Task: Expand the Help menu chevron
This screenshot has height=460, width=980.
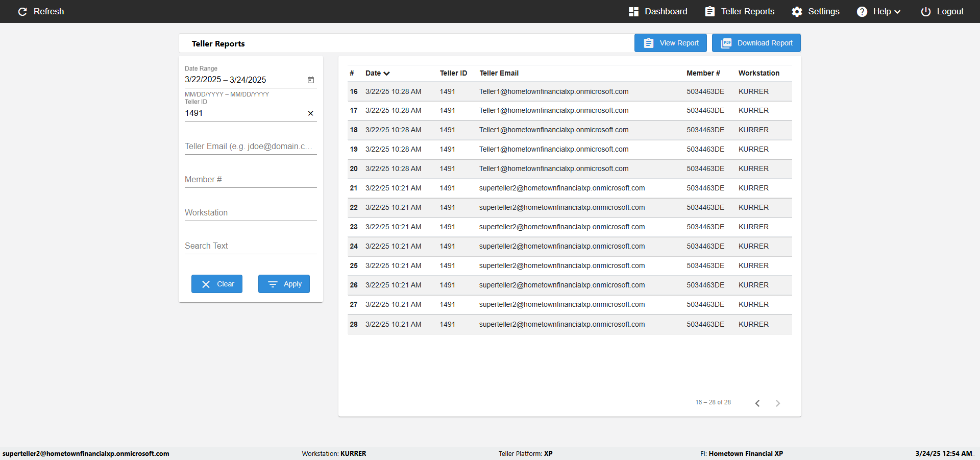Action: 897,12
